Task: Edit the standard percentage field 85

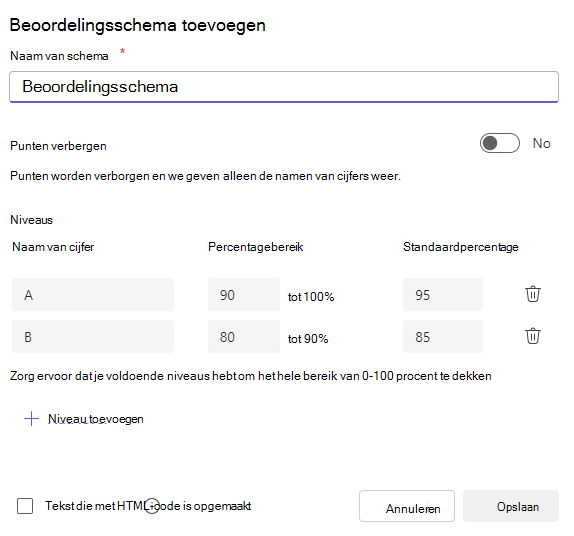Action: tap(443, 336)
